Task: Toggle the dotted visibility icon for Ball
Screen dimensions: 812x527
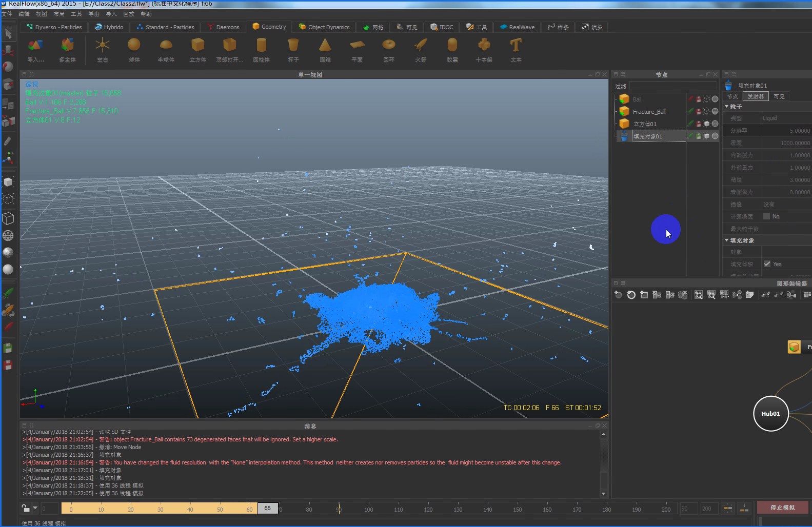Action: coord(706,99)
